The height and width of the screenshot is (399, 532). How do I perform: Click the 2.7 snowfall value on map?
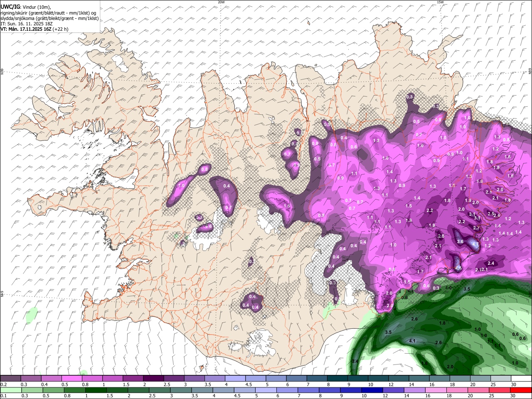[476, 228]
